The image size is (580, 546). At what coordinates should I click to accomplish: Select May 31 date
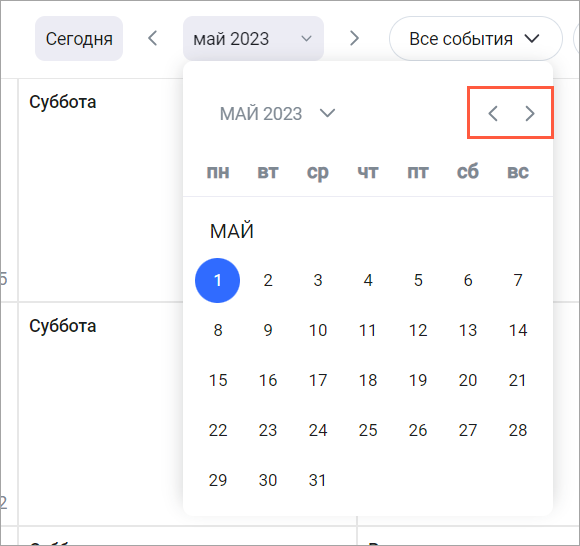pyautogui.click(x=318, y=480)
